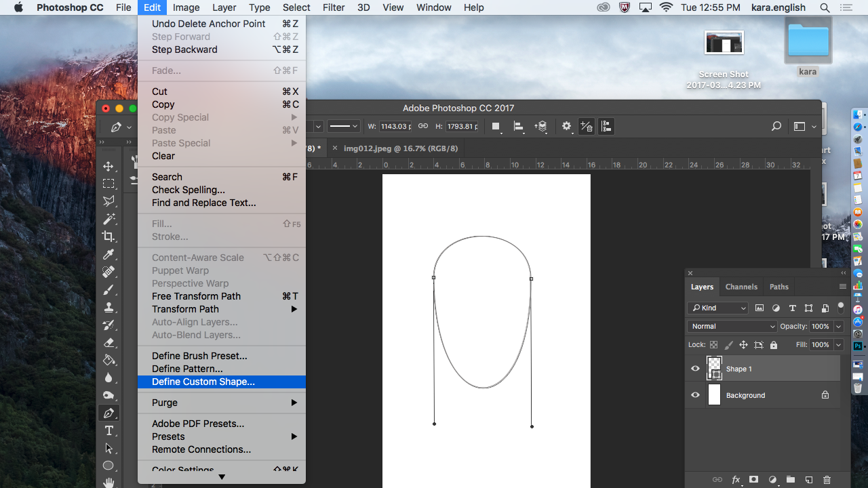
Task: Pick the Clone Stamp tool
Action: (x=109, y=306)
